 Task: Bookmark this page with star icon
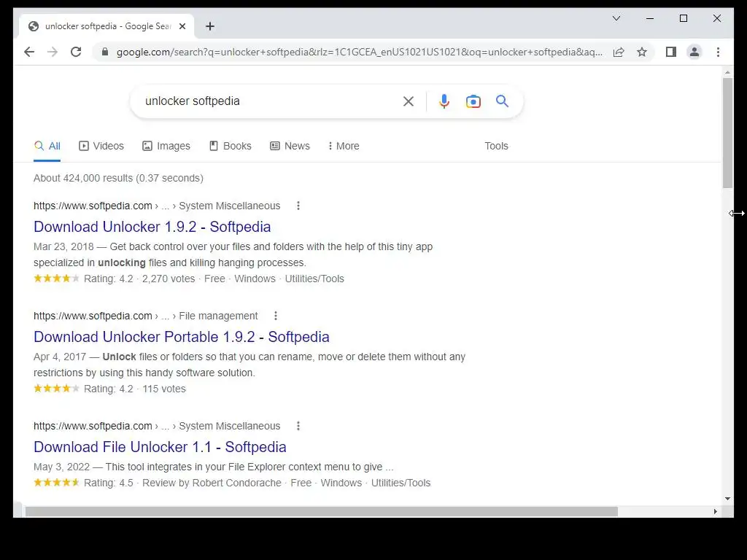[x=642, y=52]
